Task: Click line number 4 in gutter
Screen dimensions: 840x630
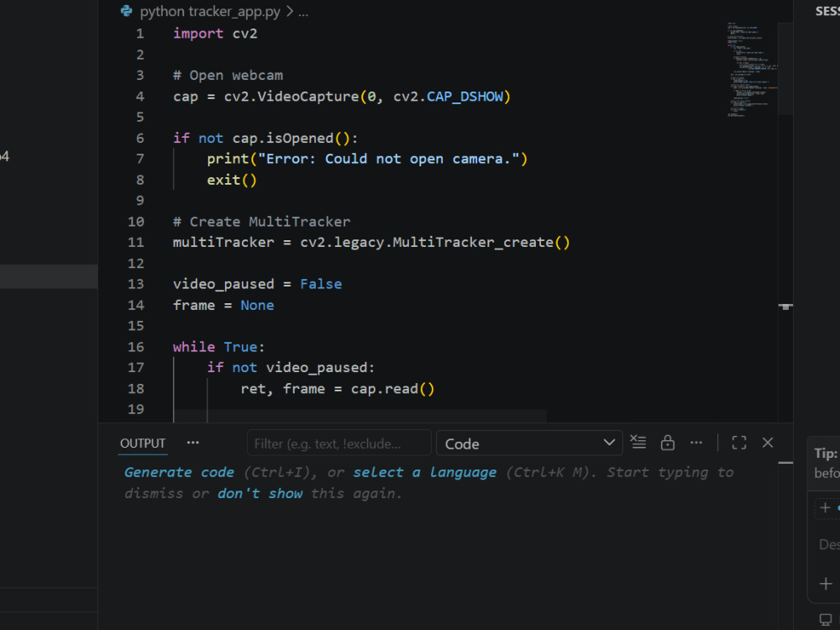Action: tap(139, 97)
